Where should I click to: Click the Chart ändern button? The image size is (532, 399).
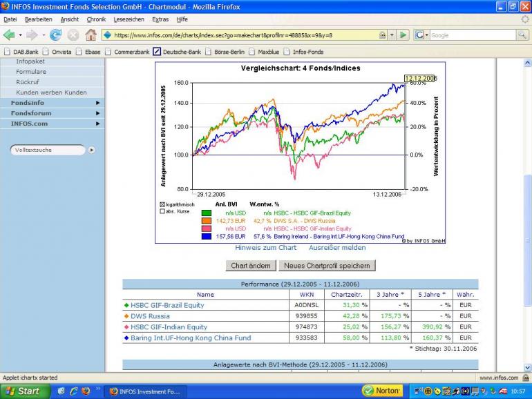coord(251,266)
